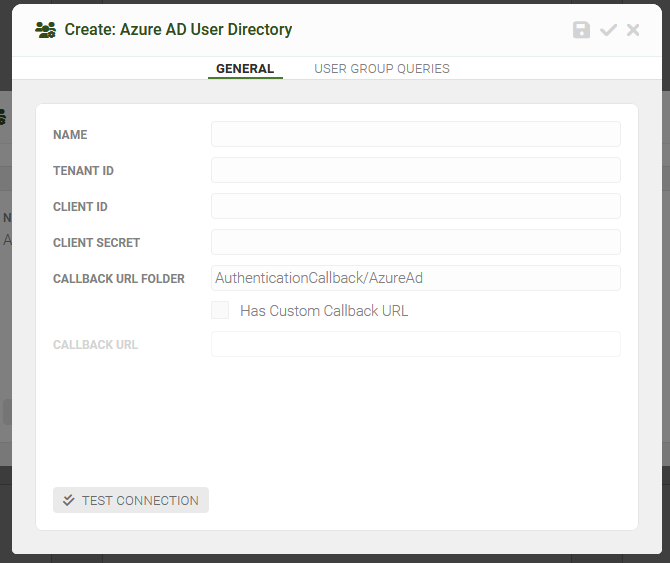
Task: Select the CLIENT ID text box
Action: (416, 206)
